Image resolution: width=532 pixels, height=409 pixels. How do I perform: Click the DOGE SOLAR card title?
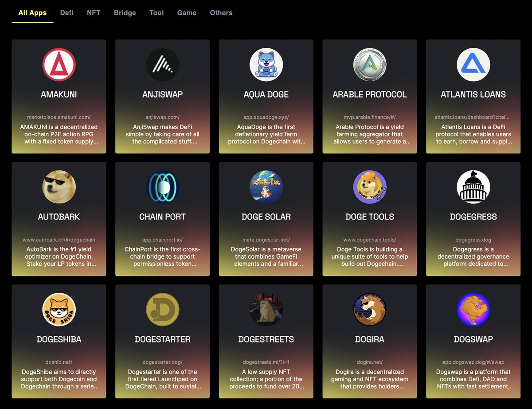(266, 217)
